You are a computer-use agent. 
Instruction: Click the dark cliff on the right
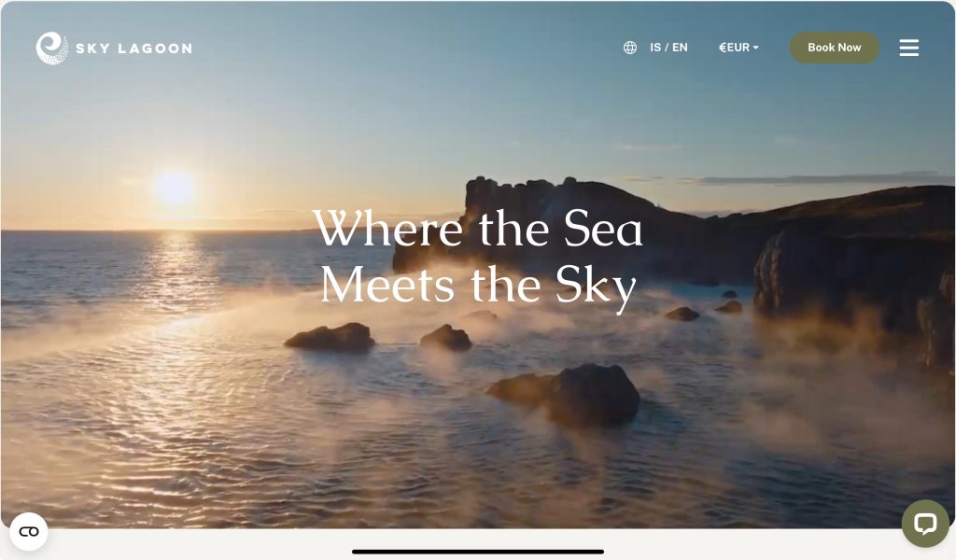tap(853, 268)
